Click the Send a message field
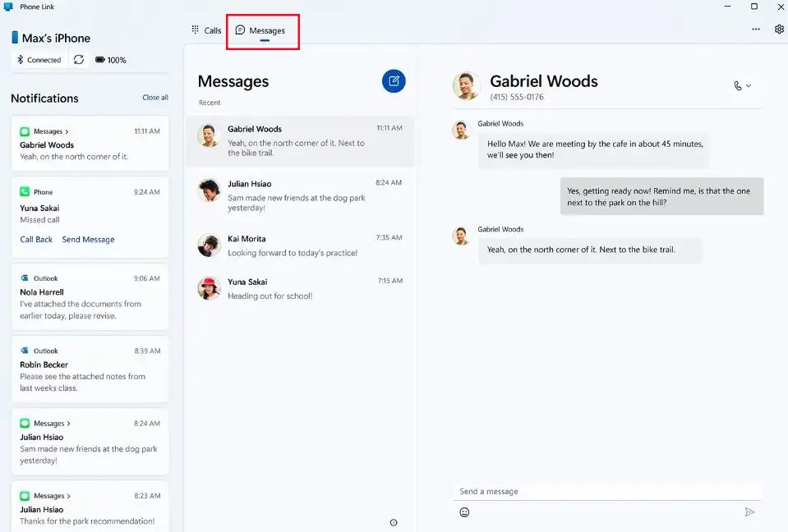Viewport: 788px width, 532px height. click(608, 491)
